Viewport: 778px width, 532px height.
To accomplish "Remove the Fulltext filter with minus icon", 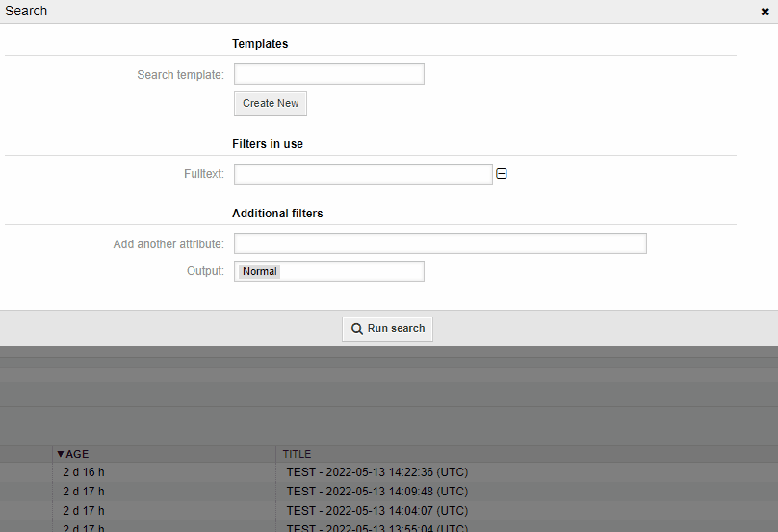I will pyautogui.click(x=501, y=174).
